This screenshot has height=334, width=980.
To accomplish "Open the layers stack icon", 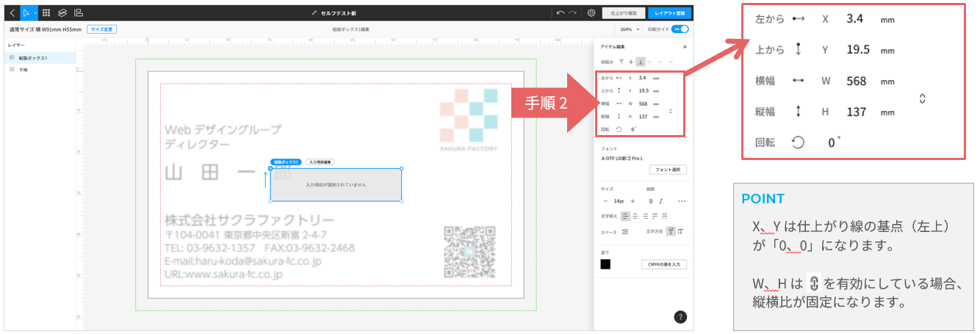I will [x=62, y=12].
